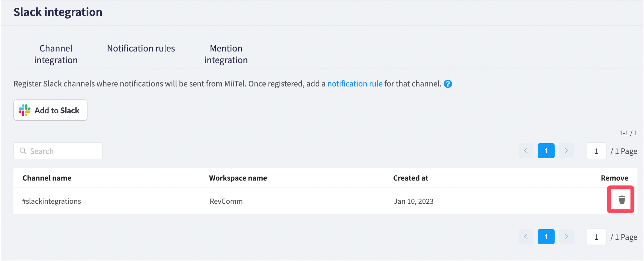Click the bottom page number input box
The width and height of the screenshot is (644, 261).
(x=596, y=237)
